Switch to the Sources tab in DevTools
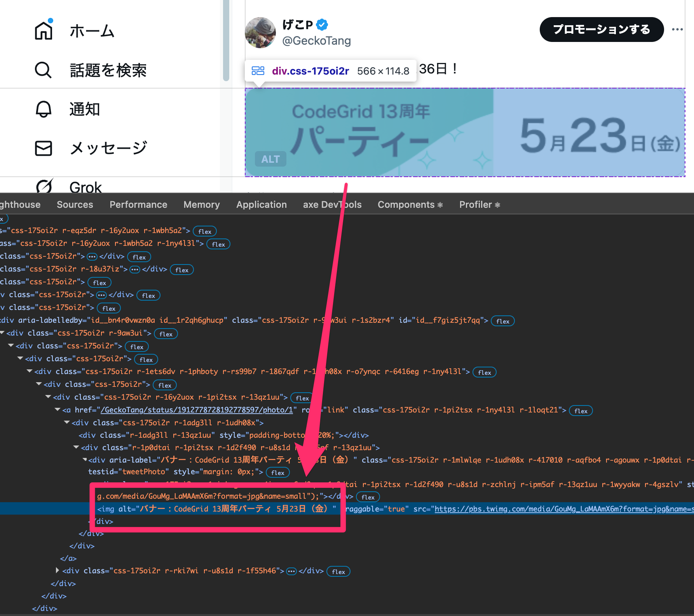The image size is (694, 616). 75,205
